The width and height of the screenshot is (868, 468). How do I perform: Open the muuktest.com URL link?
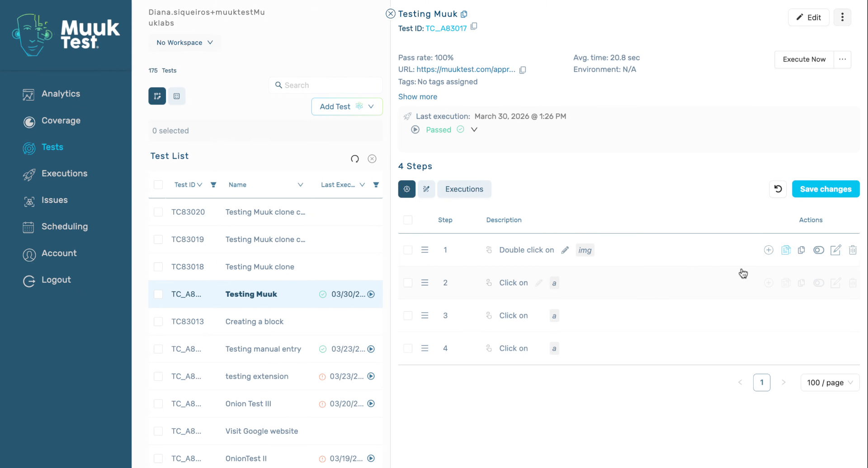click(x=466, y=70)
